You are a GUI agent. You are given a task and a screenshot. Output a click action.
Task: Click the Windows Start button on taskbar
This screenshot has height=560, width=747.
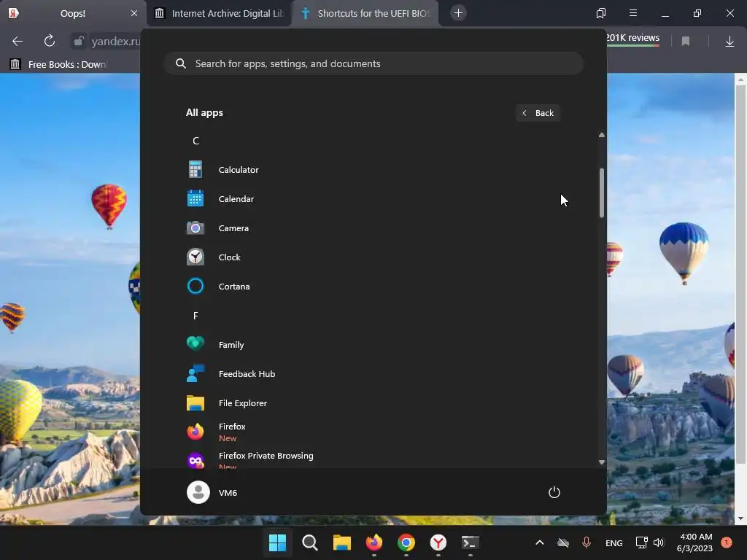(x=277, y=542)
